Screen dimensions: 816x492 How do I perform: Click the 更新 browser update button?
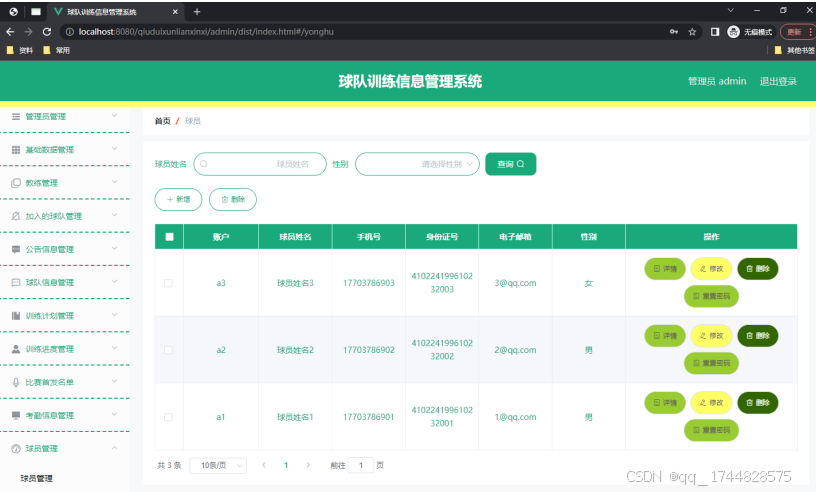click(x=797, y=32)
